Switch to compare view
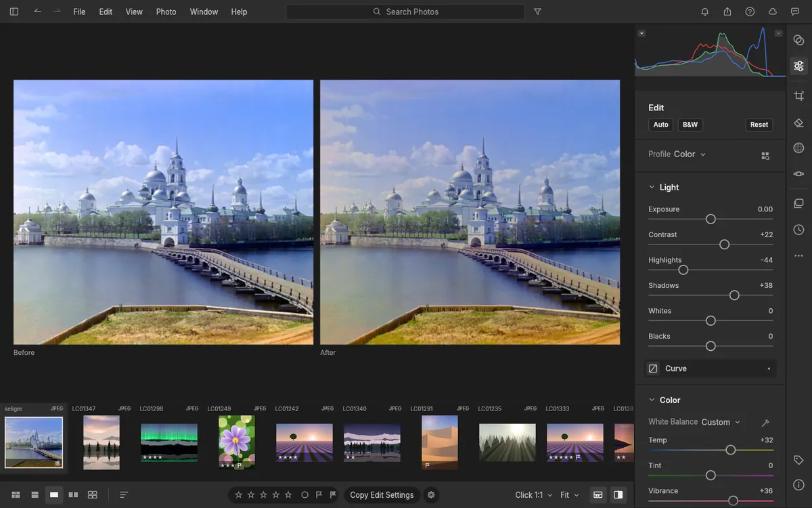The height and width of the screenshot is (508, 812). coord(73,495)
